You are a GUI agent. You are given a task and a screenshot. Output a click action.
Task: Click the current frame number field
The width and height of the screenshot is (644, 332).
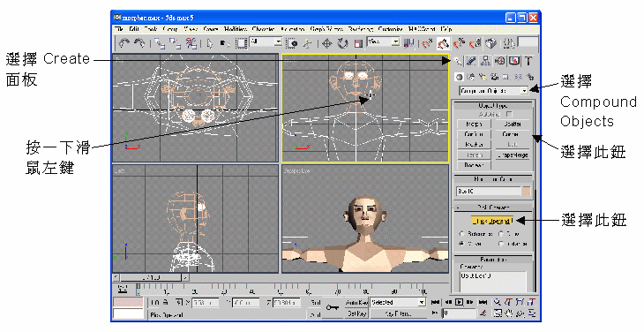pos(459,313)
